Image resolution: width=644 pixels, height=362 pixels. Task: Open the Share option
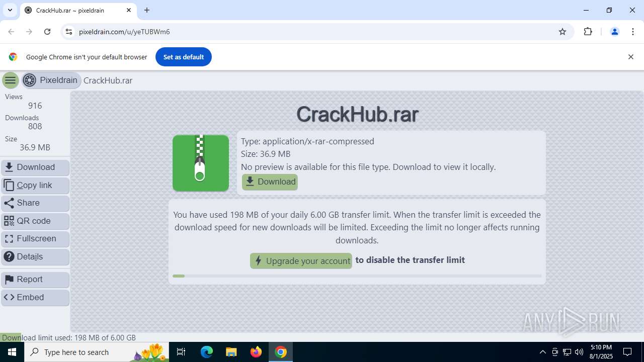pos(35,203)
